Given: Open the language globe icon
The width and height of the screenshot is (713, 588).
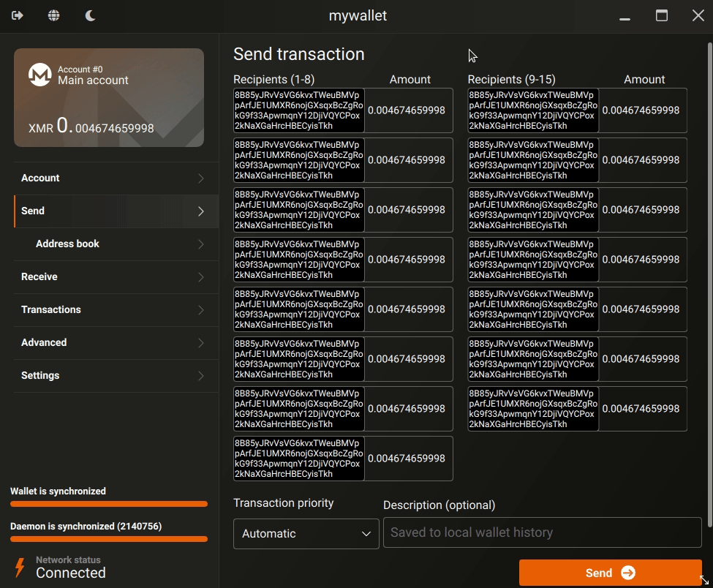Looking at the screenshot, I should (53, 15).
